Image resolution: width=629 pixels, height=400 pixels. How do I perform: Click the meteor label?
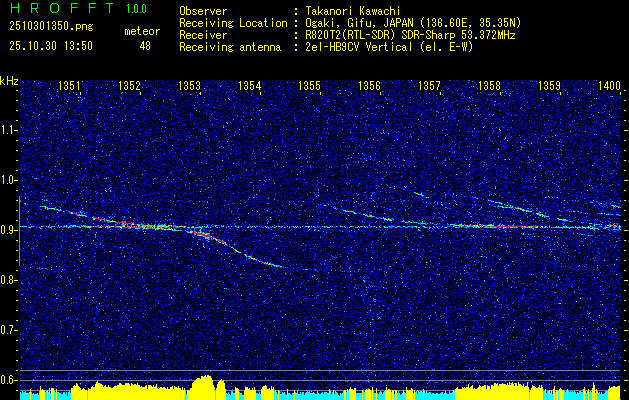coord(142,31)
